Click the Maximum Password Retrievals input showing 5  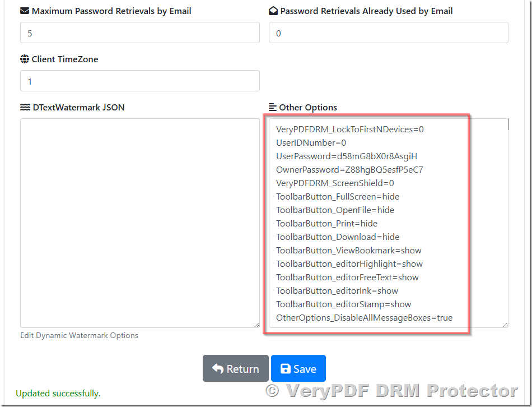[x=139, y=33]
